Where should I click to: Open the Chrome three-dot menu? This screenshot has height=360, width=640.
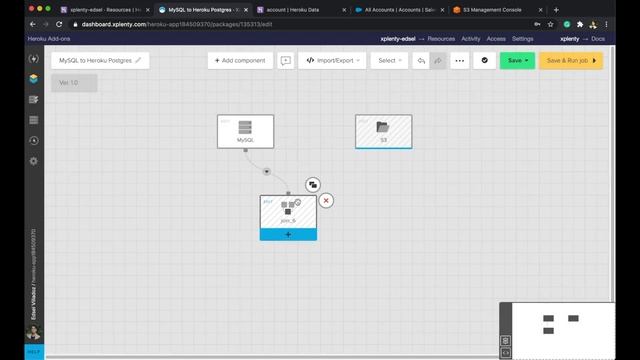click(607, 24)
